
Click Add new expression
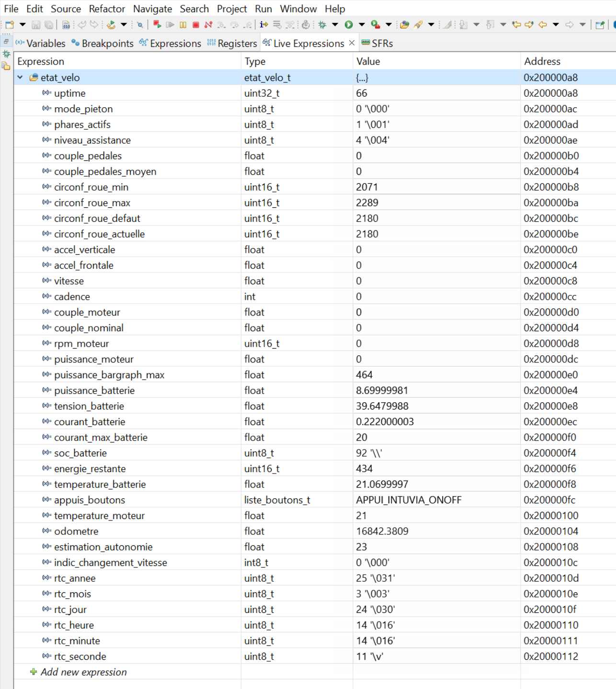pos(83,672)
